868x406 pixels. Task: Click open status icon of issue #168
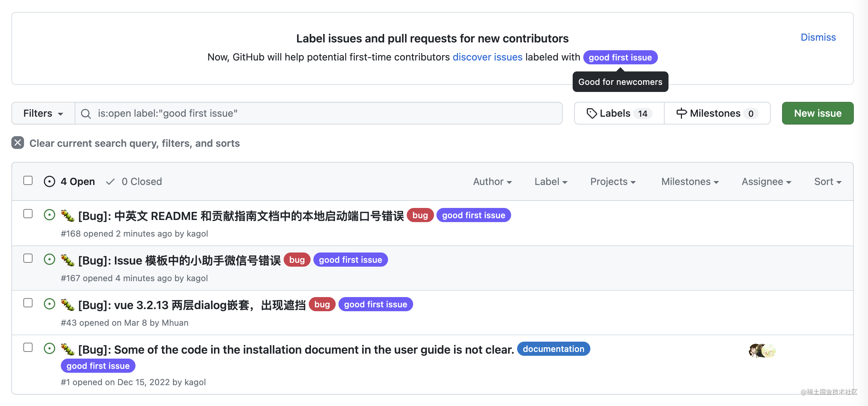[50, 215]
